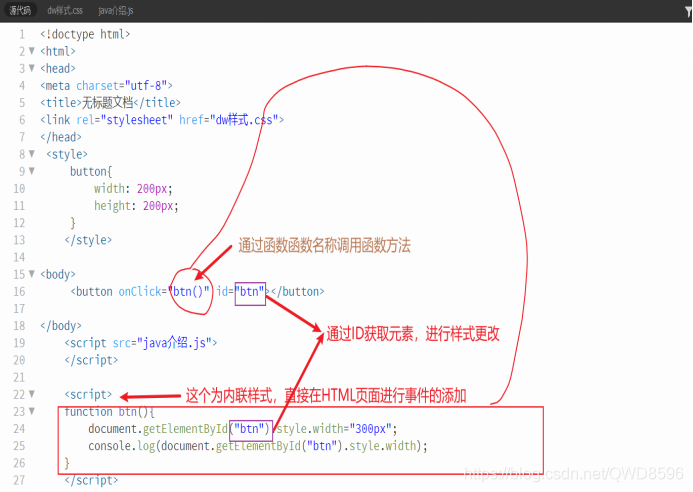Click the style.width property on line 24
The image size is (693, 492).
coord(309,429)
